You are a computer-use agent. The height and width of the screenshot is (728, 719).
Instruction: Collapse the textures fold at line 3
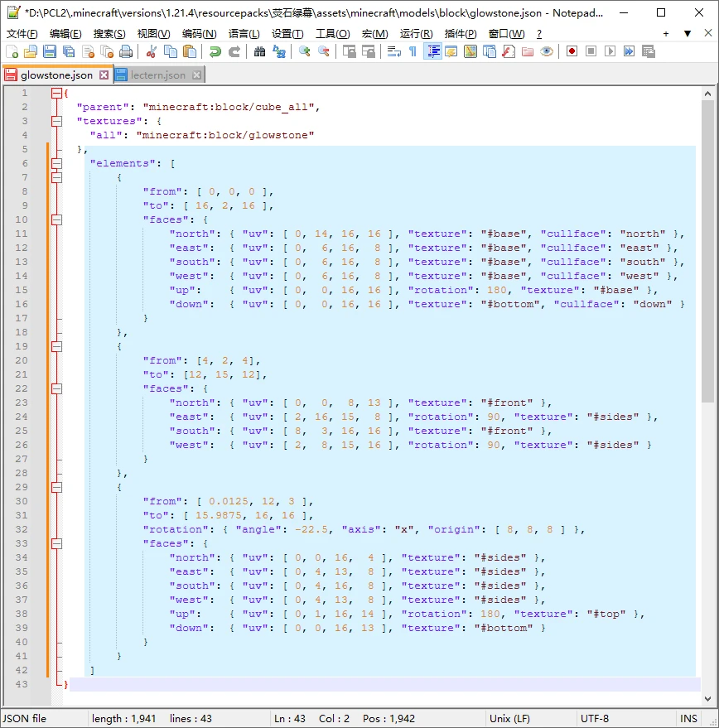pos(56,122)
